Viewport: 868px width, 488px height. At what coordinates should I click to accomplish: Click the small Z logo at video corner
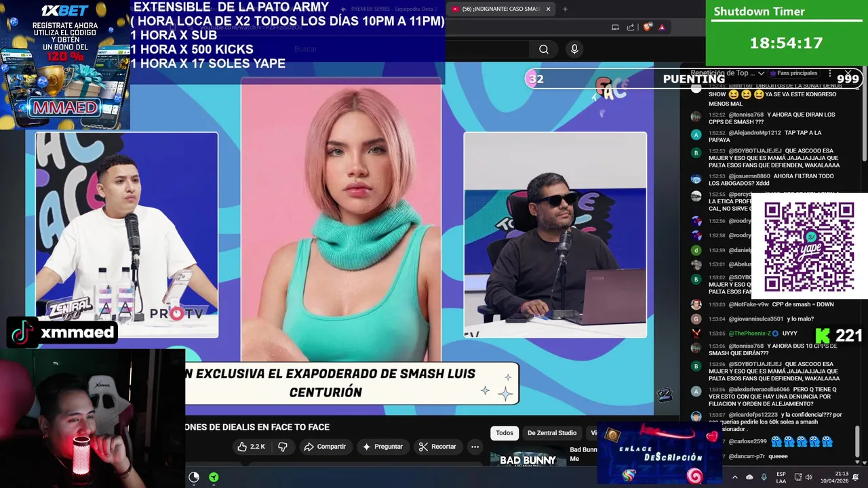(x=665, y=396)
